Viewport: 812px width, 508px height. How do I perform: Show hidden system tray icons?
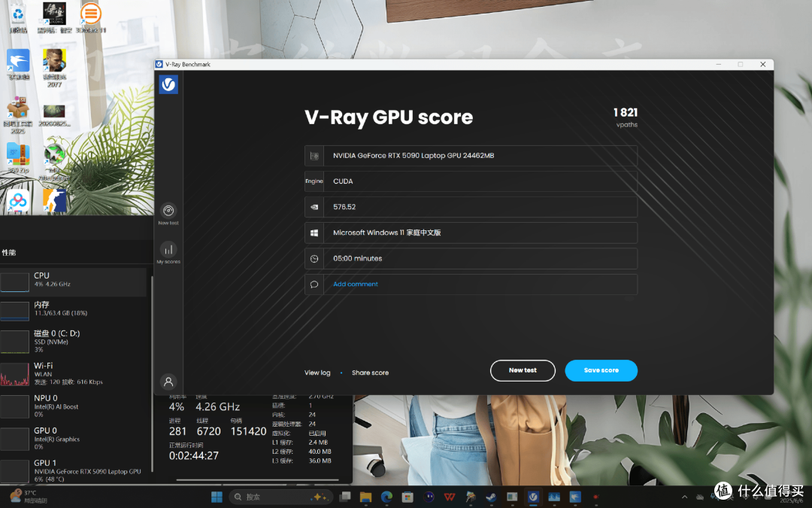pos(685,497)
